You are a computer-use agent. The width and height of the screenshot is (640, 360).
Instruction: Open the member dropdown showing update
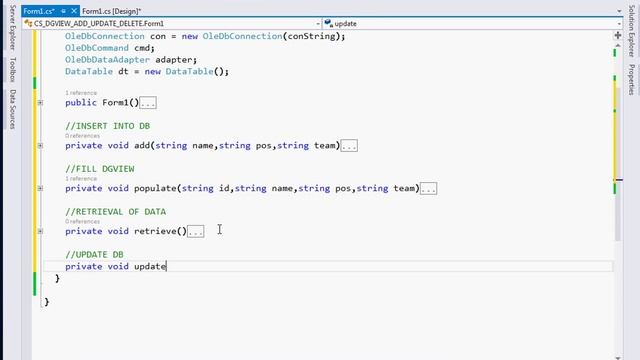tap(473, 24)
